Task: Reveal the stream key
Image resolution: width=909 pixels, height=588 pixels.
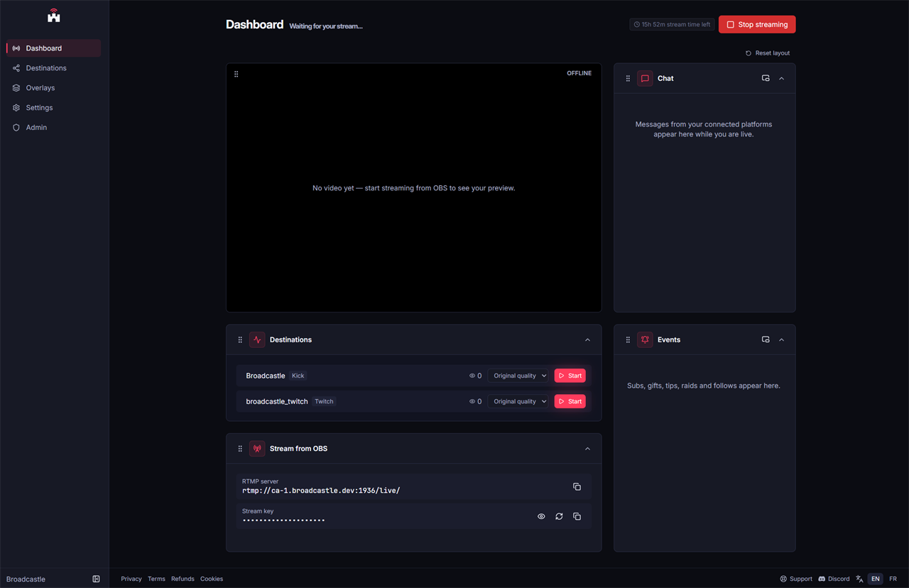Action: click(541, 516)
